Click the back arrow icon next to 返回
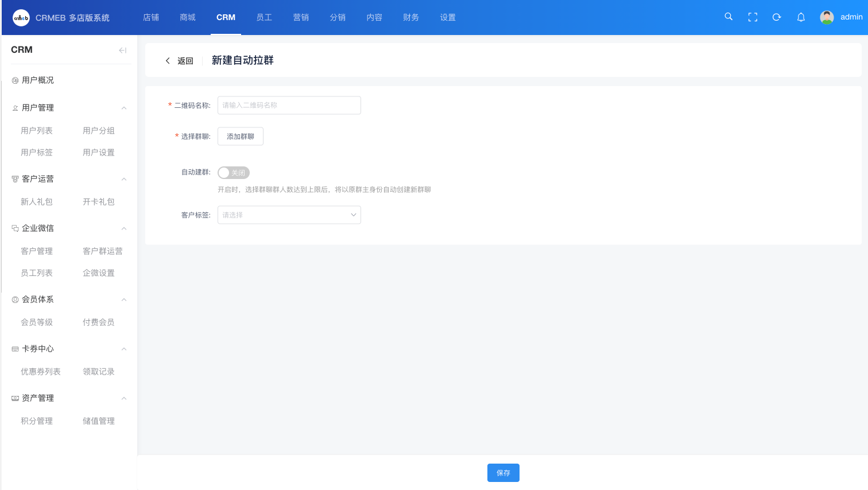 click(x=168, y=61)
